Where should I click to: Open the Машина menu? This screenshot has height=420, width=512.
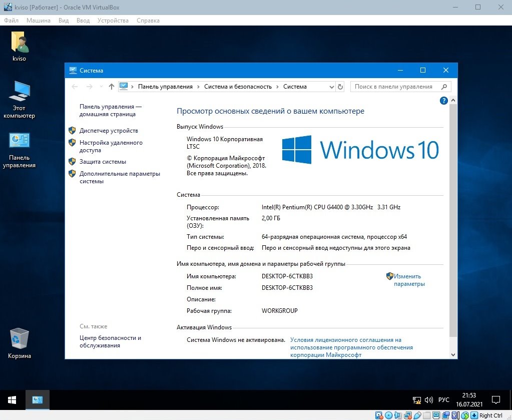39,21
